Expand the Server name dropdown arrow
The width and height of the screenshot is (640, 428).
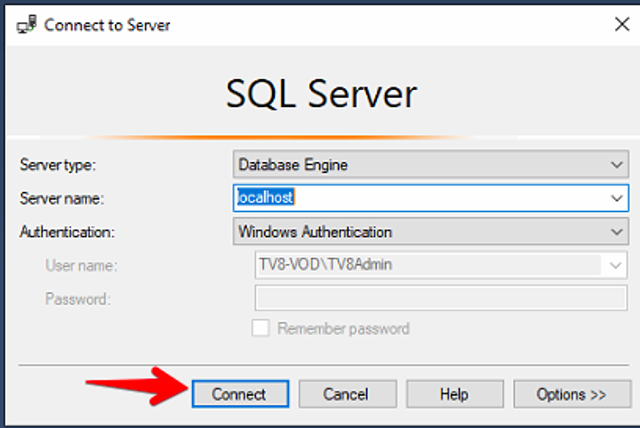617,198
